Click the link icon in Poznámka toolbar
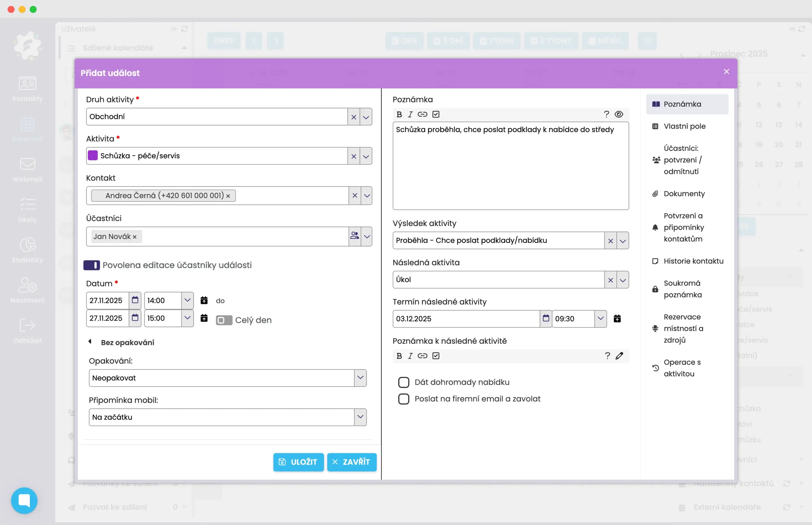The height and width of the screenshot is (525, 812). click(x=422, y=114)
